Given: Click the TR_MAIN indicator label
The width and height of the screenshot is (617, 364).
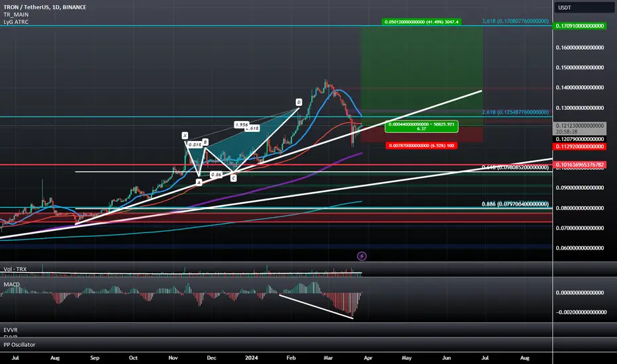Looking at the screenshot, I should coord(16,15).
